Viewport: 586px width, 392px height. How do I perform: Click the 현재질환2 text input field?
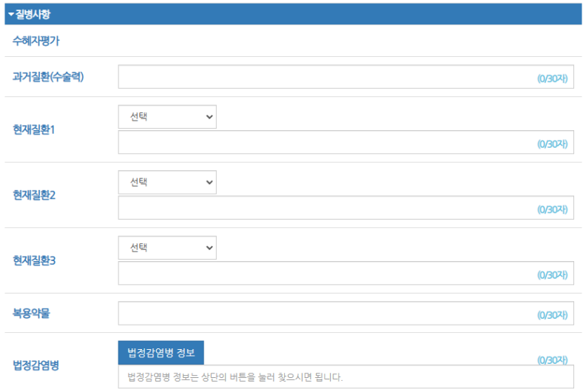click(346, 208)
